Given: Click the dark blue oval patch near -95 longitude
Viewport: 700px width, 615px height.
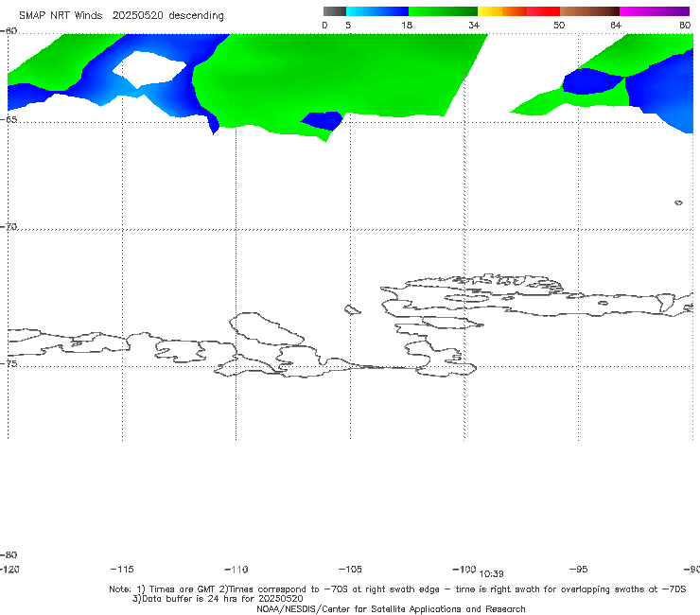Looking at the screenshot, I should (591, 81).
